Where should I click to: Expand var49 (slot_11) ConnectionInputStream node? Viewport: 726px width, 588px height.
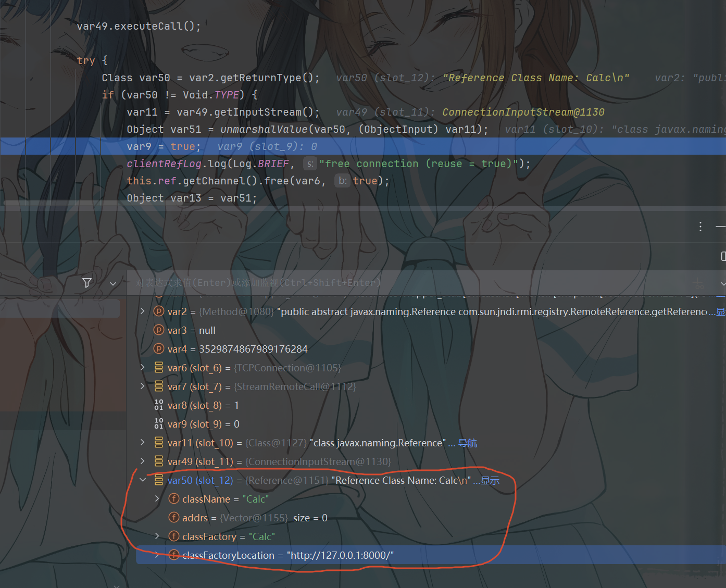pos(143,461)
